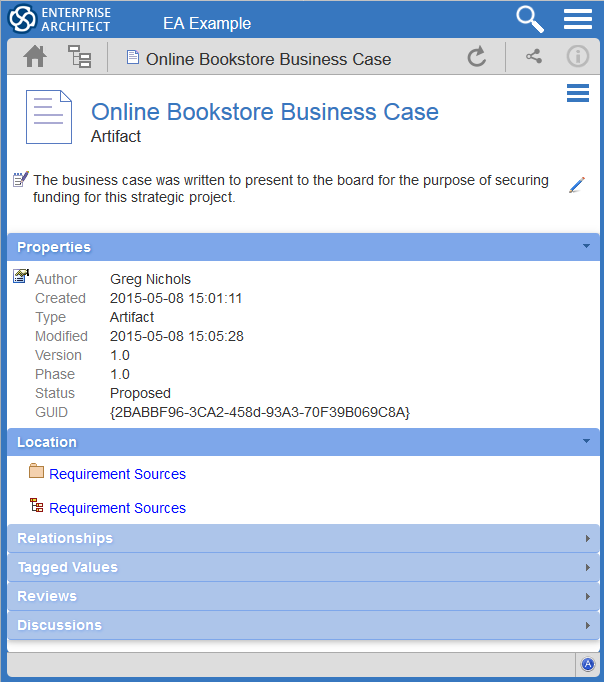Open the blue element actions menu

point(577,93)
